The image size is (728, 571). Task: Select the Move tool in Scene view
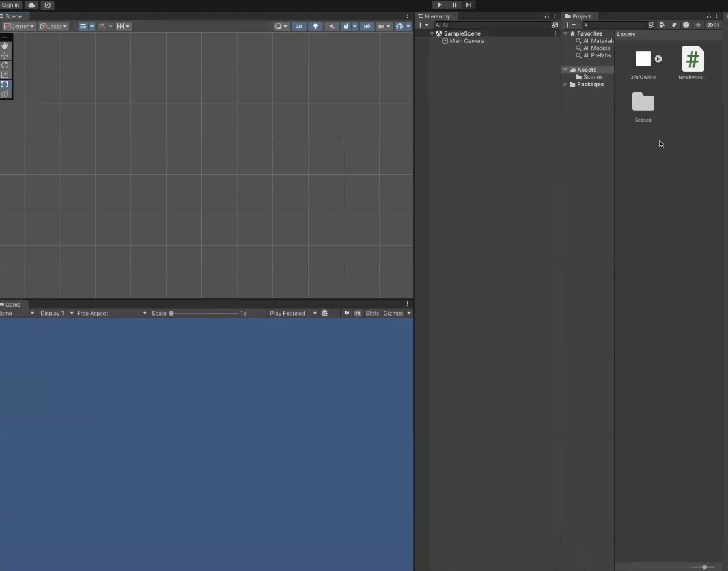(5, 55)
